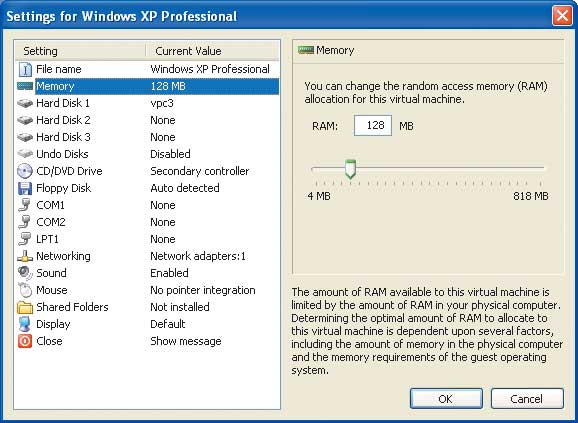578x423 pixels.
Task: Click the RAM value text box
Action: coord(373,126)
